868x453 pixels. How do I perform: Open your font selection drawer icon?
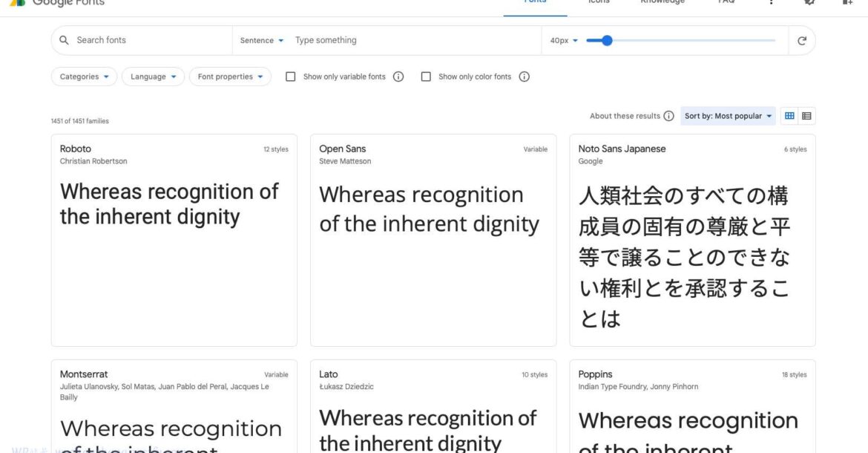click(846, 2)
